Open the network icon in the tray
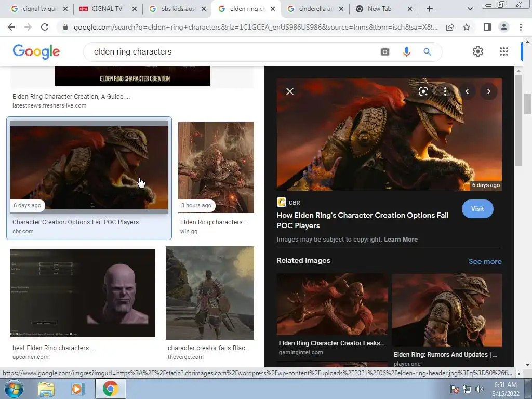This screenshot has height=399, width=532. [467, 389]
